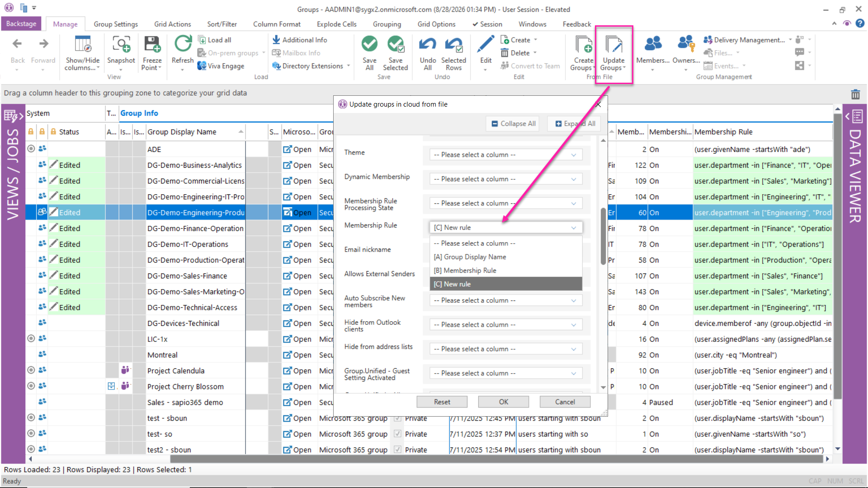Click Create Groups from file icon
The width and height of the screenshot is (868, 488).
pyautogui.click(x=584, y=44)
